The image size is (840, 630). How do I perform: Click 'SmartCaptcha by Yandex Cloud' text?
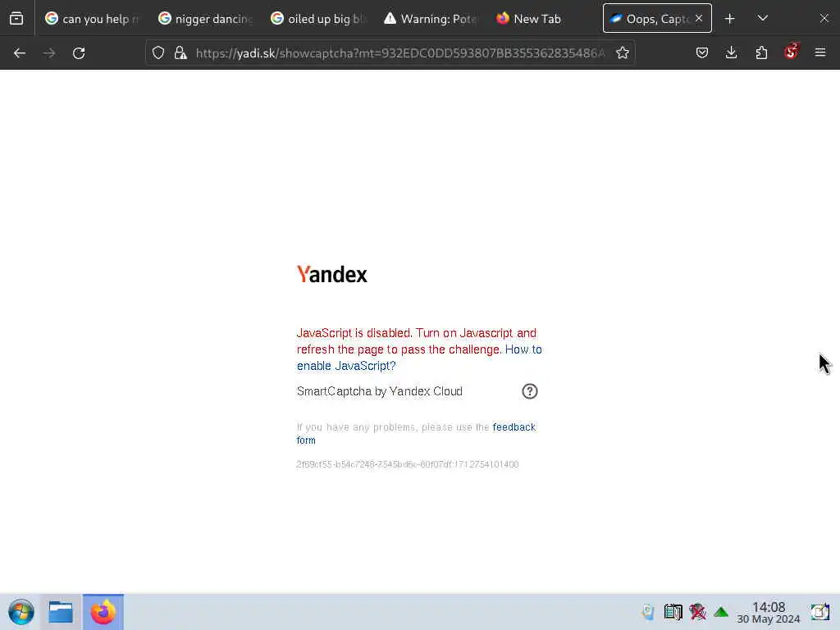379,391
